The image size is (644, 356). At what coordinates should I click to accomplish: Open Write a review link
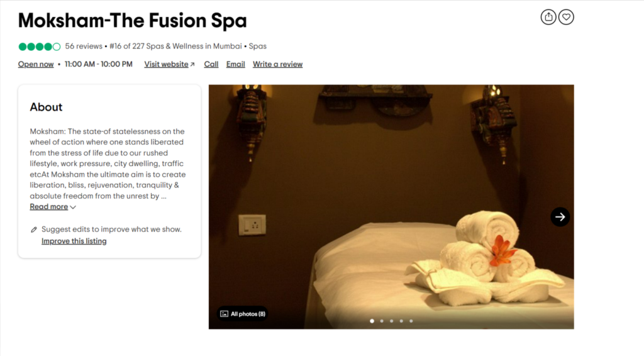pyautogui.click(x=277, y=64)
